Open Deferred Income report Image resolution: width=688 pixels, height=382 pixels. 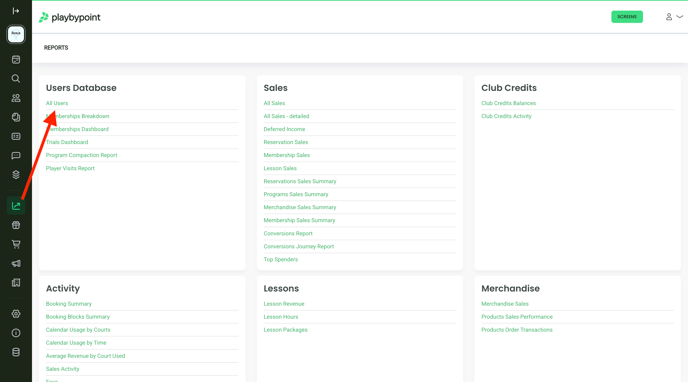pyautogui.click(x=284, y=129)
